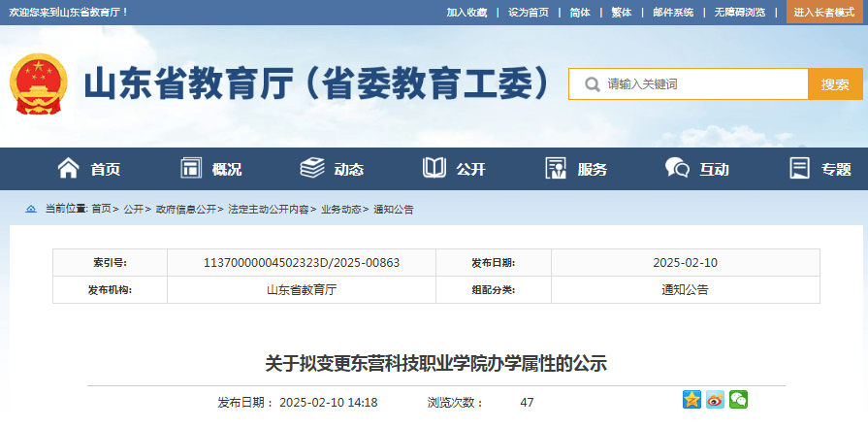Click the bookmark icon beside 专题
This screenshot has width=868, height=428.
point(799,168)
